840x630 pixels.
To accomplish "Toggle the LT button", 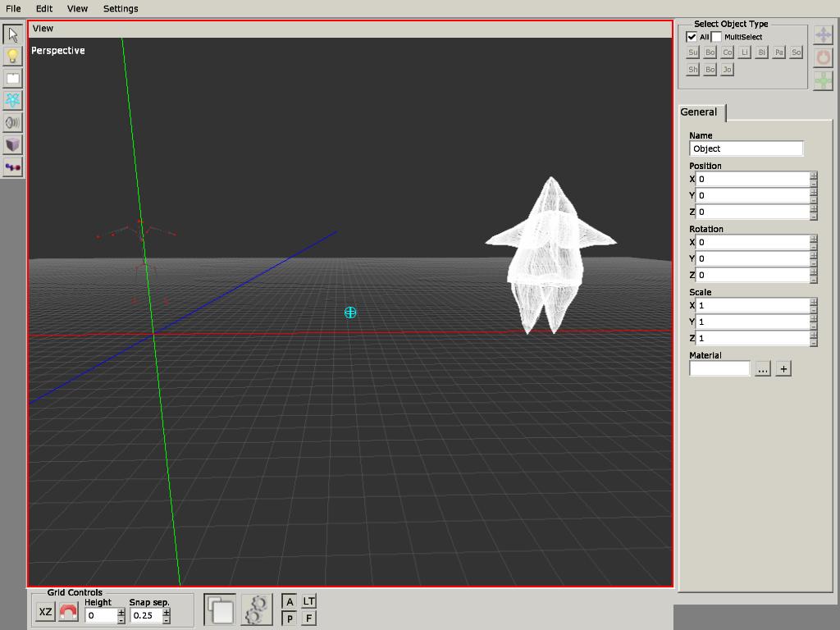I will 308,601.
